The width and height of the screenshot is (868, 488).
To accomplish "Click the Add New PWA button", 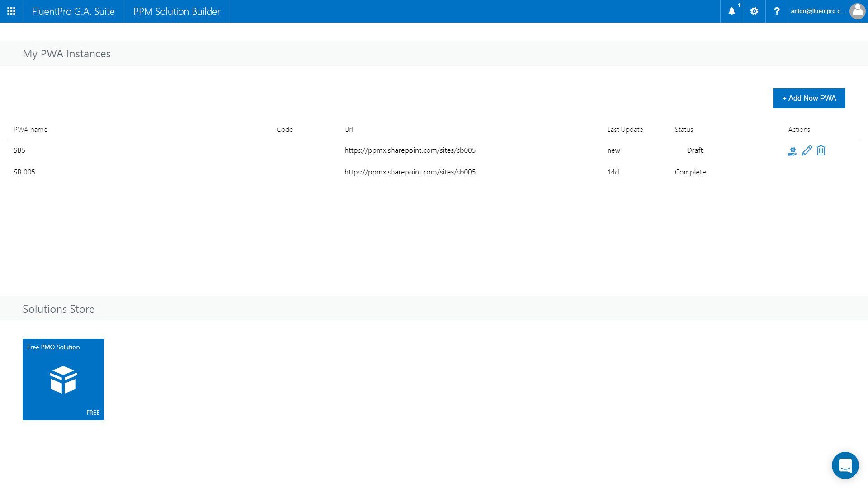I will pos(809,98).
